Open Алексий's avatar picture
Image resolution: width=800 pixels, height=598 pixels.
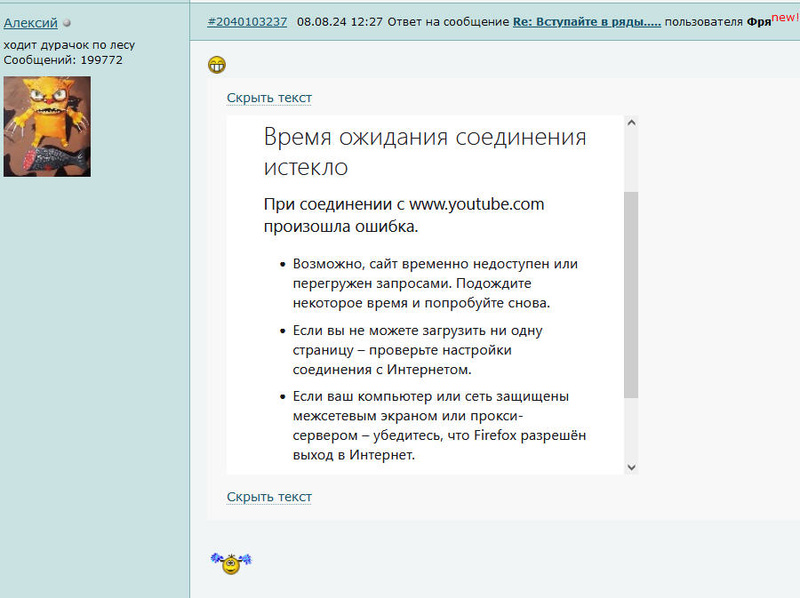pos(47,127)
